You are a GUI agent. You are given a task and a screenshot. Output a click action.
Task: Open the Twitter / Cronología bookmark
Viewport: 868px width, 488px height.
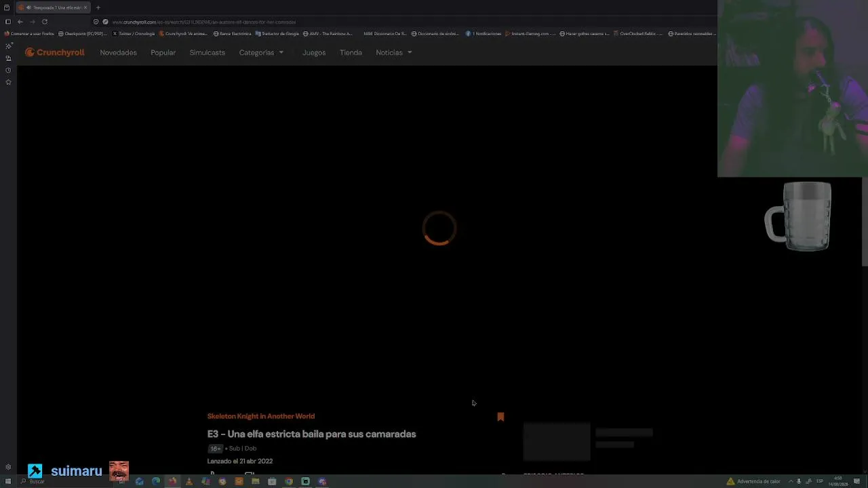pos(134,33)
